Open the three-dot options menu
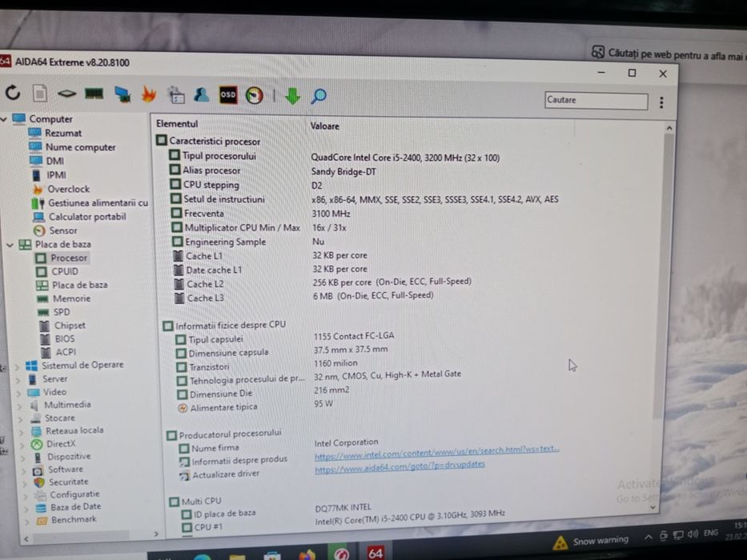Viewport: 747px width, 560px height. (x=661, y=102)
